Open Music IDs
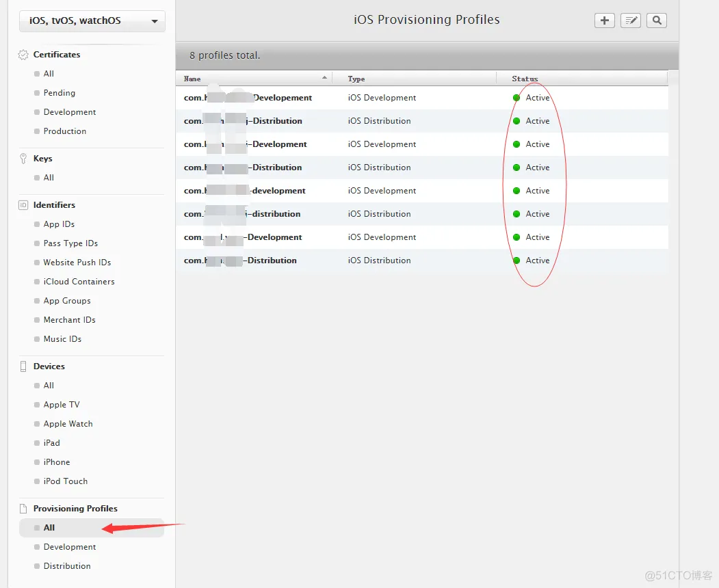This screenshot has width=719, height=588. 62,339
